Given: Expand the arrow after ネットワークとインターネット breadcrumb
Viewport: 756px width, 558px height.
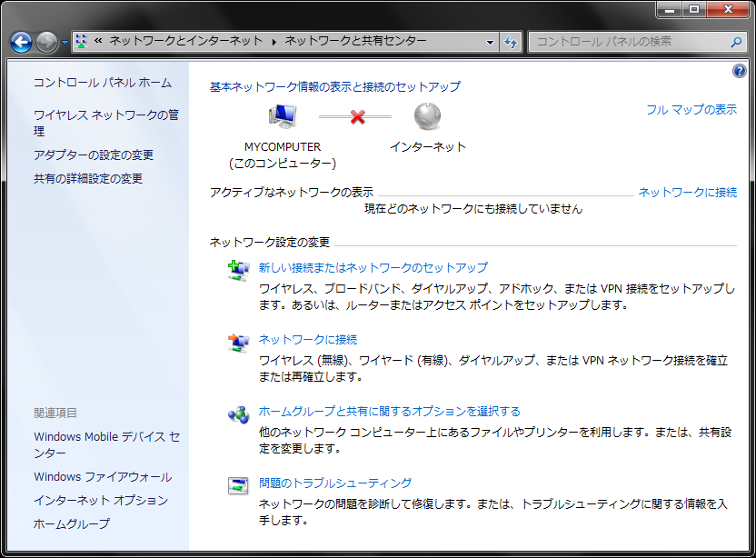Looking at the screenshot, I should click(x=274, y=42).
